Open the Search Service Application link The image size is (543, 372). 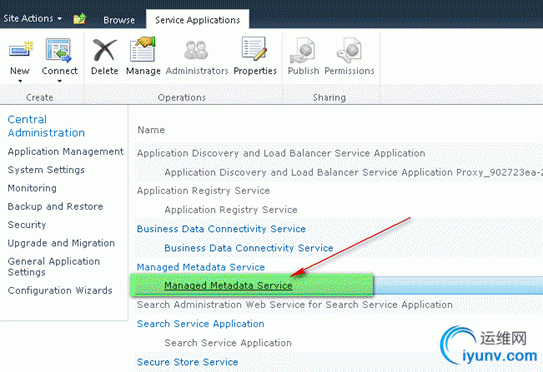tap(201, 324)
